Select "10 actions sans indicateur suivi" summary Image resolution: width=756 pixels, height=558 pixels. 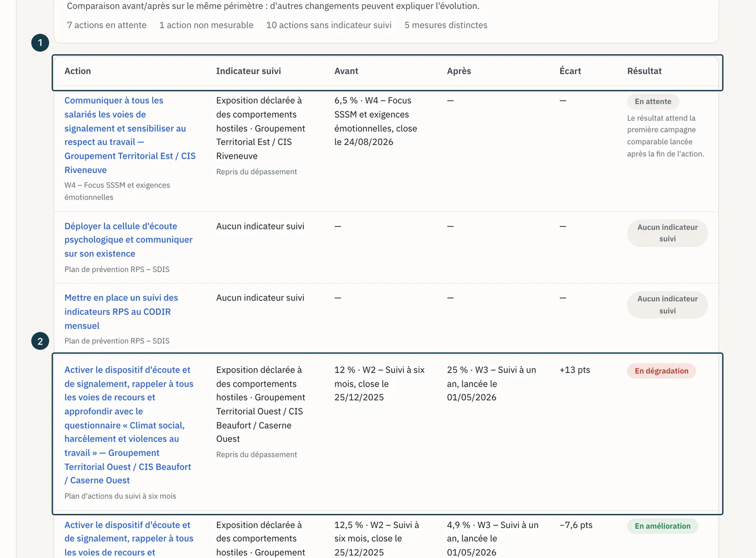coord(329,25)
